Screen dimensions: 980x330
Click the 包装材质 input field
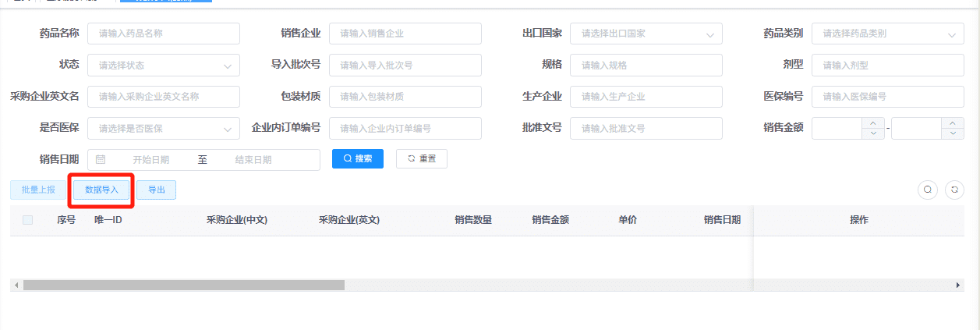click(x=405, y=97)
